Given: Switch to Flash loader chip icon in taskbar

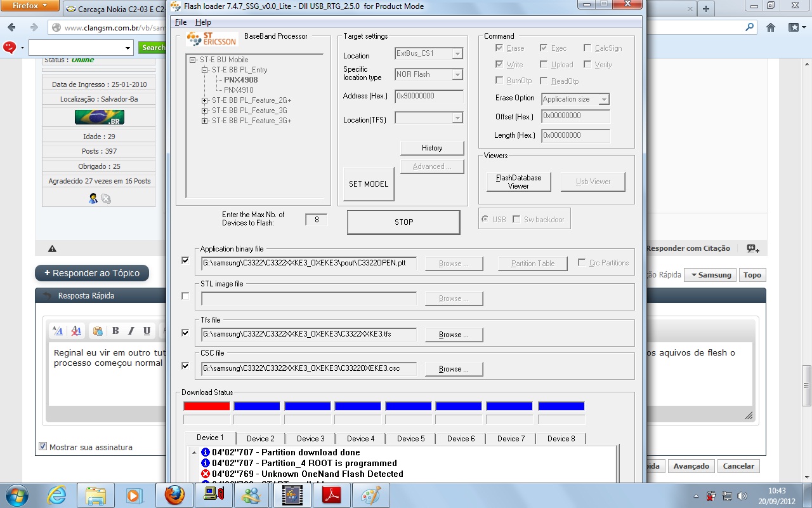Looking at the screenshot, I should tap(292, 495).
